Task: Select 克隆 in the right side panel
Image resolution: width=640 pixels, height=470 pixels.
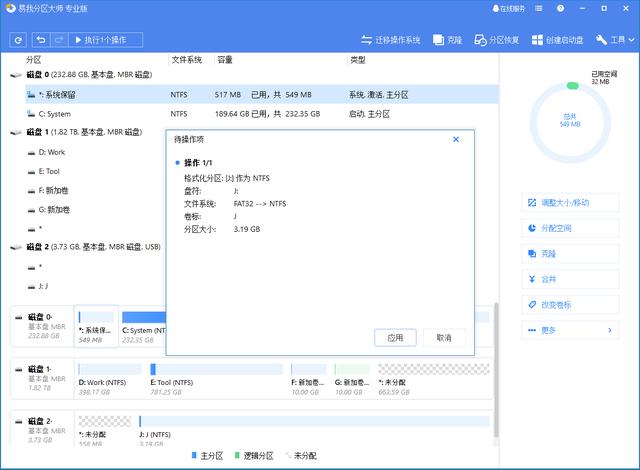Action: 570,254
